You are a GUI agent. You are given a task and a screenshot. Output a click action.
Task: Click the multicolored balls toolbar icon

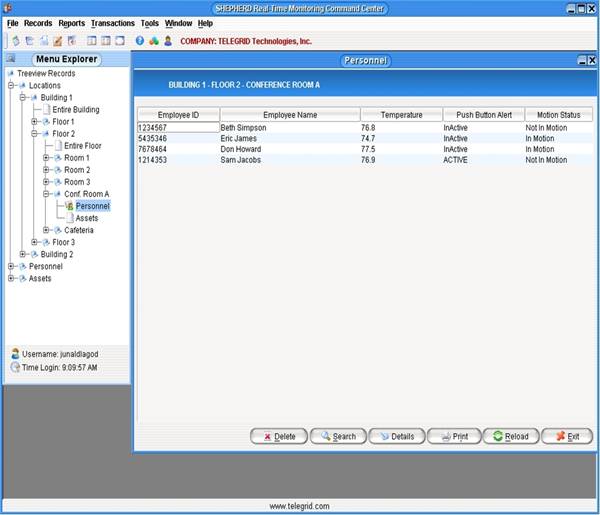point(154,41)
